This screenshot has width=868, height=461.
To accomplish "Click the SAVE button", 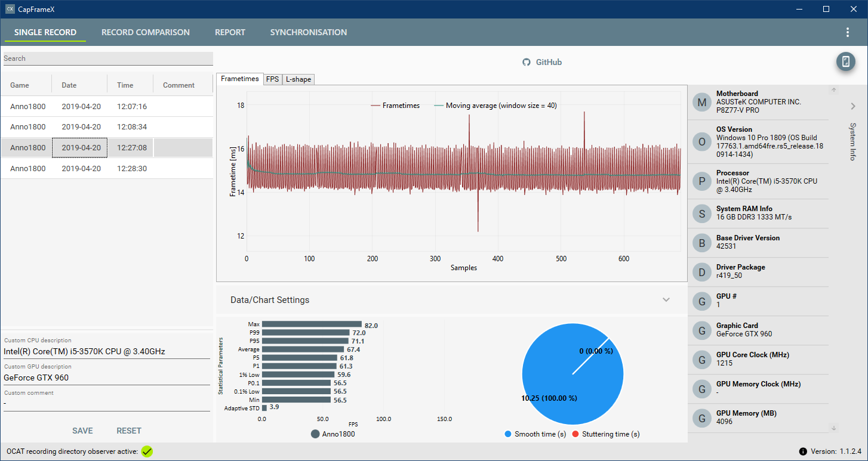I will [x=82, y=431].
